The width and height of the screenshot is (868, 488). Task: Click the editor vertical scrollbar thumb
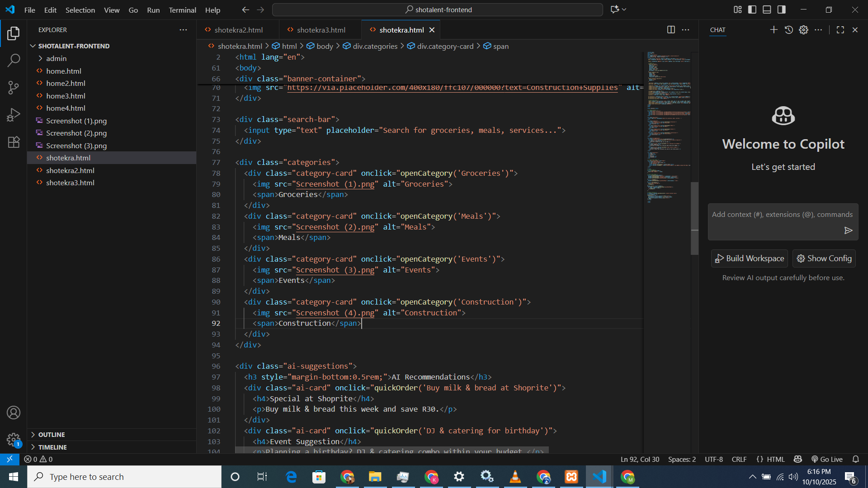pos(694,218)
